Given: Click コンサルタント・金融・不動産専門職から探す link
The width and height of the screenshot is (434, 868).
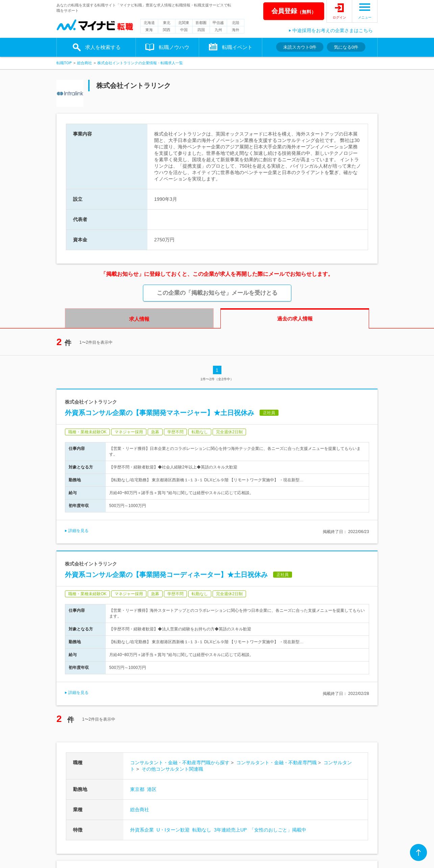Looking at the screenshot, I should [180, 763].
